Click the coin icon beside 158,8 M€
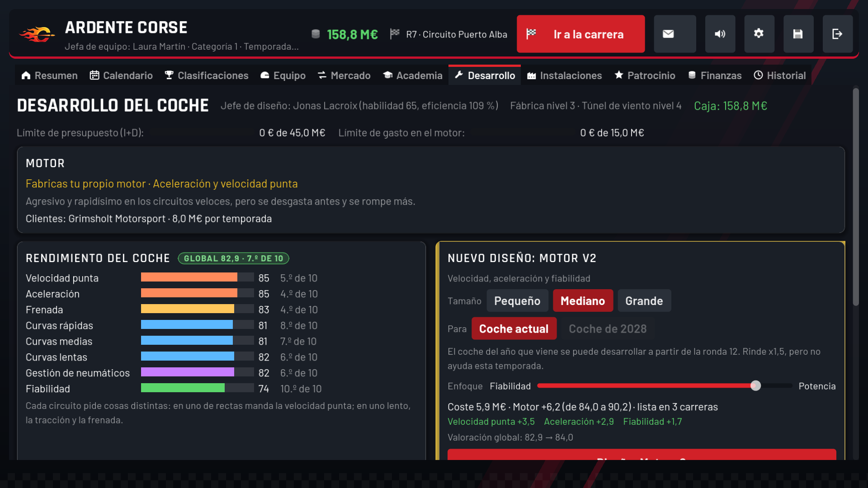 pyautogui.click(x=316, y=34)
